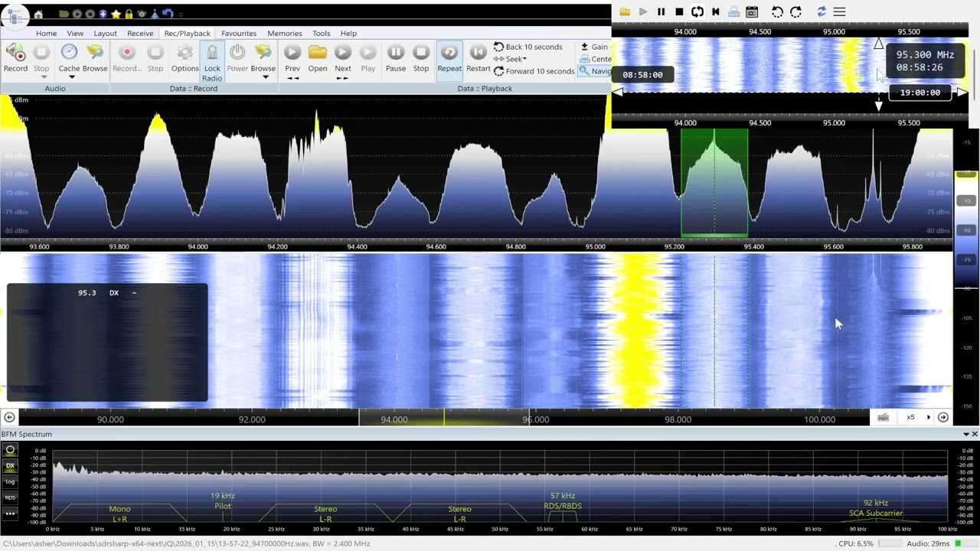Click the left circular arrow on frequency bar
Image resolution: width=980 pixels, height=551 pixels.
(x=9, y=417)
